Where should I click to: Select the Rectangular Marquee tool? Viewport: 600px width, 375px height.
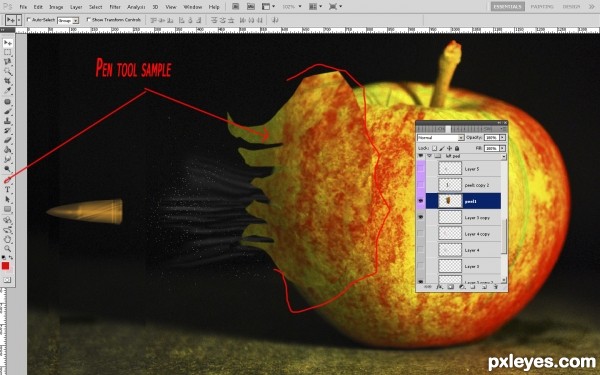click(8, 52)
